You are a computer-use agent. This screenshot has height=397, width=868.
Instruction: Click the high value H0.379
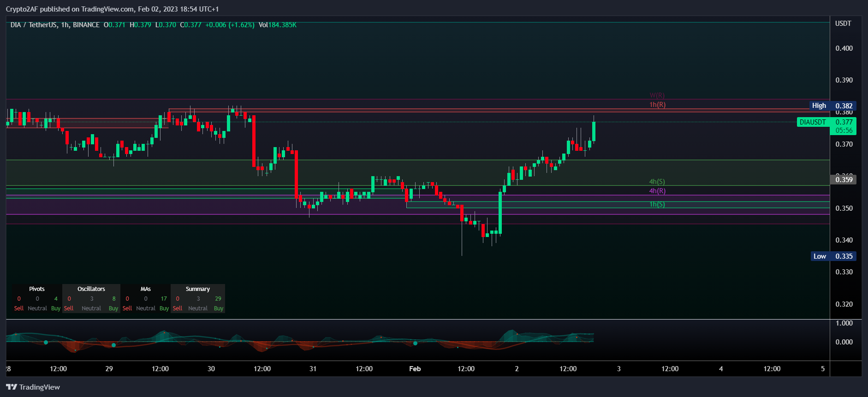click(x=140, y=25)
